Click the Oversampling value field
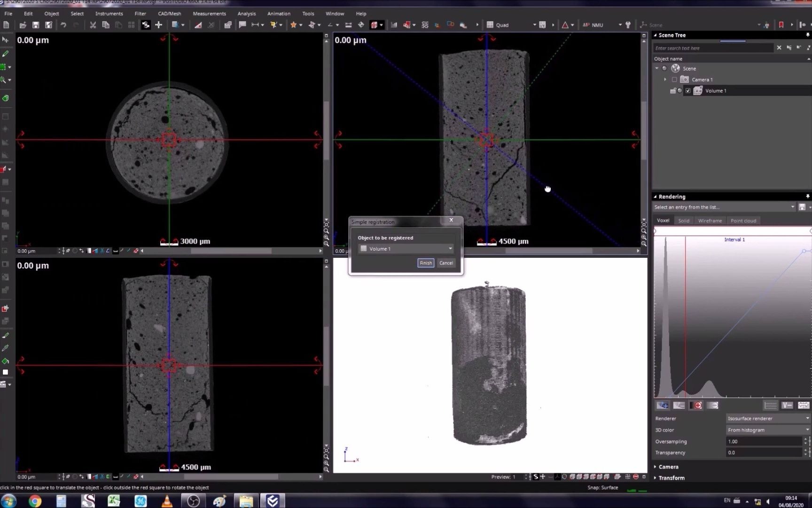The width and height of the screenshot is (812, 508). [x=764, y=441]
